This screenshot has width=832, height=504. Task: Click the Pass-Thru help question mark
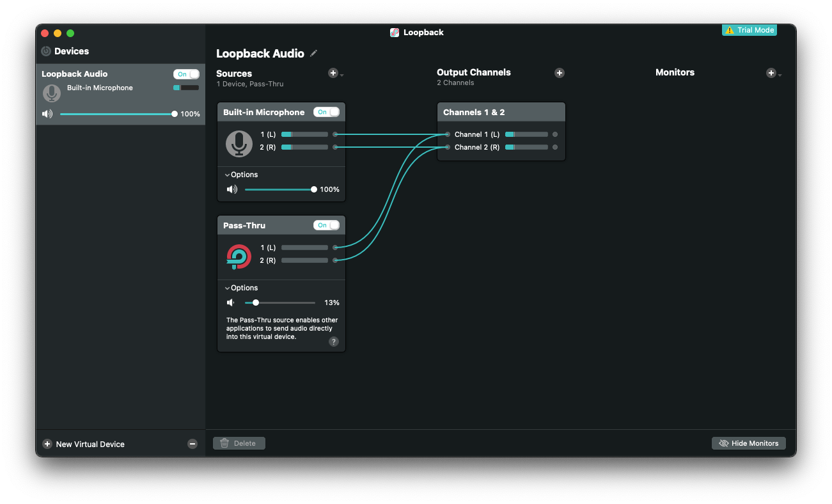point(334,342)
